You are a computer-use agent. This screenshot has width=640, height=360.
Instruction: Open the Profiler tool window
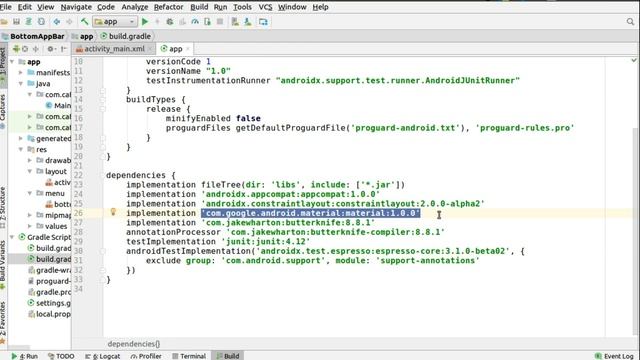pyautogui.click(x=146, y=356)
